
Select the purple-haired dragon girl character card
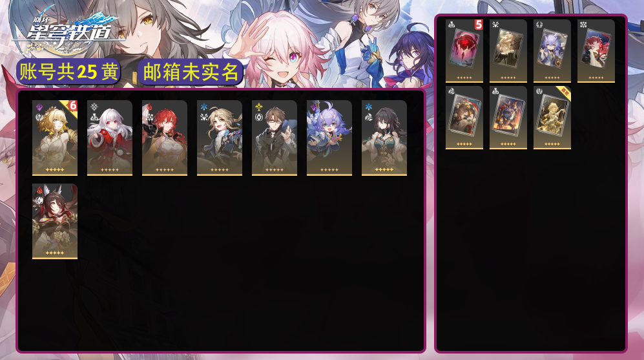(x=329, y=138)
